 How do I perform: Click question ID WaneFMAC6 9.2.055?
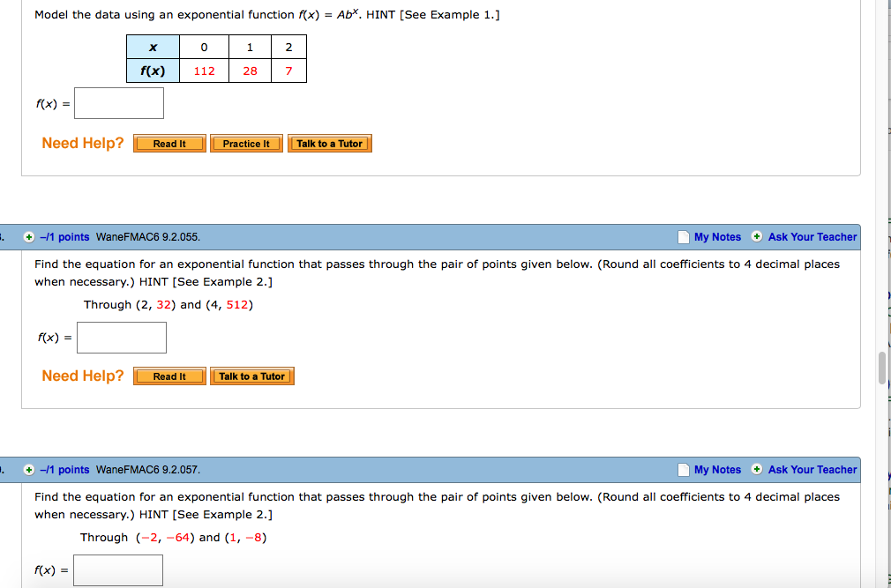click(147, 237)
